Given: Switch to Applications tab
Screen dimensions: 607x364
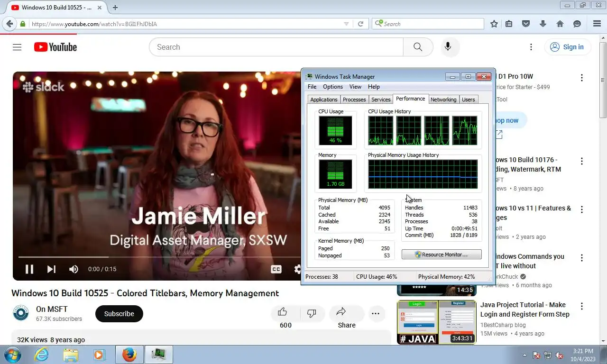Looking at the screenshot, I should pyautogui.click(x=324, y=100).
